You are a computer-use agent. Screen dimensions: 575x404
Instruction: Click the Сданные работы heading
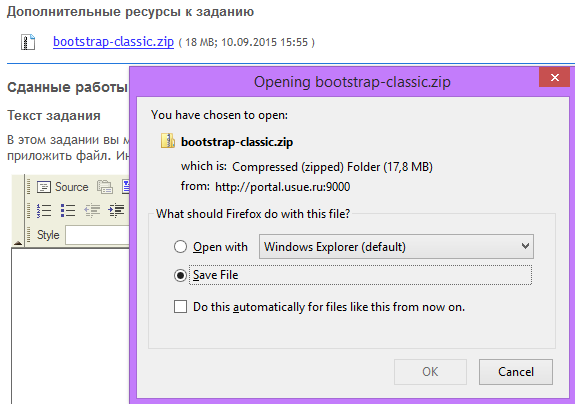tap(67, 87)
